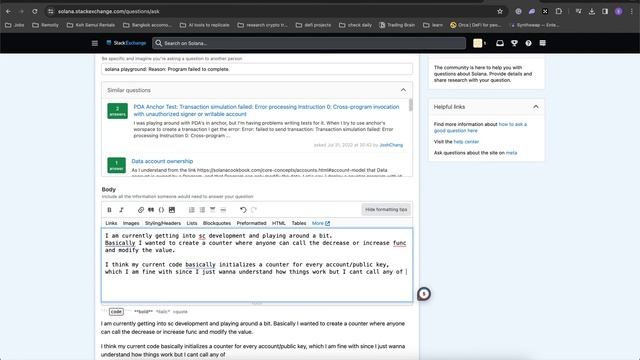Viewport: 640px width, 360px height.
Task: Open the browser side panel icon
Action: tap(605, 11)
